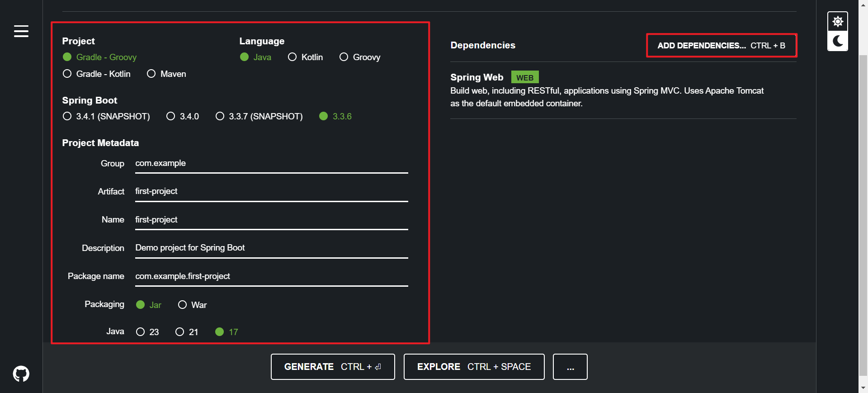
Task: Set packaging to Jar
Action: pos(149,305)
